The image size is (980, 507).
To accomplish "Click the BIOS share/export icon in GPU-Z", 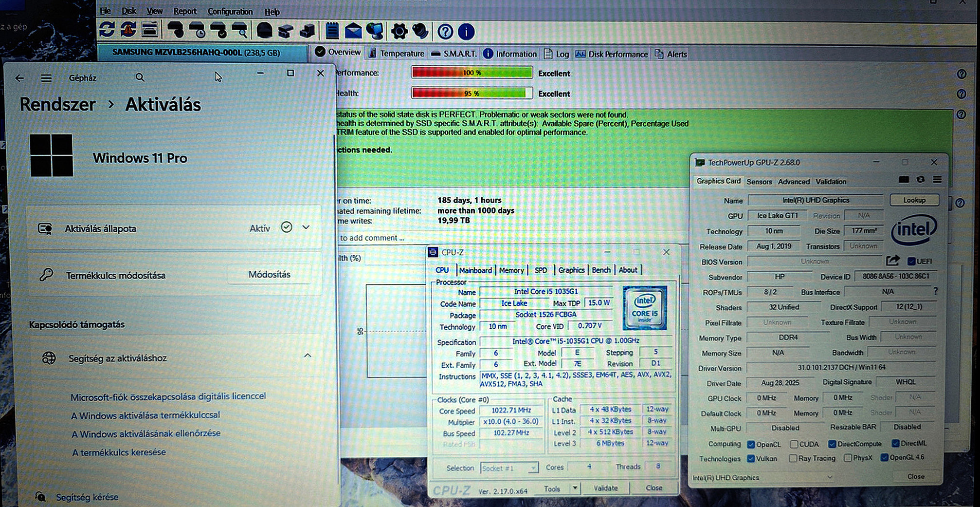I will (893, 261).
